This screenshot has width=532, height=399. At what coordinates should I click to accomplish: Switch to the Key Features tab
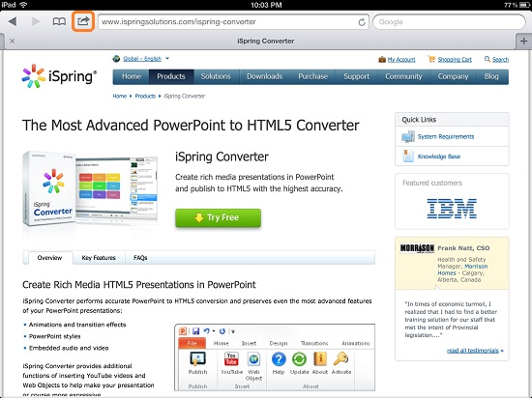click(99, 258)
